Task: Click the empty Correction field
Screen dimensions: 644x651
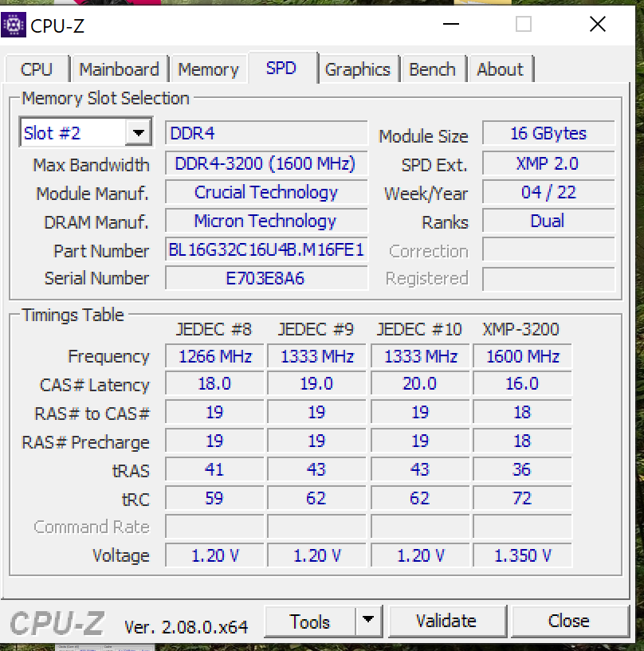Action: click(548, 249)
